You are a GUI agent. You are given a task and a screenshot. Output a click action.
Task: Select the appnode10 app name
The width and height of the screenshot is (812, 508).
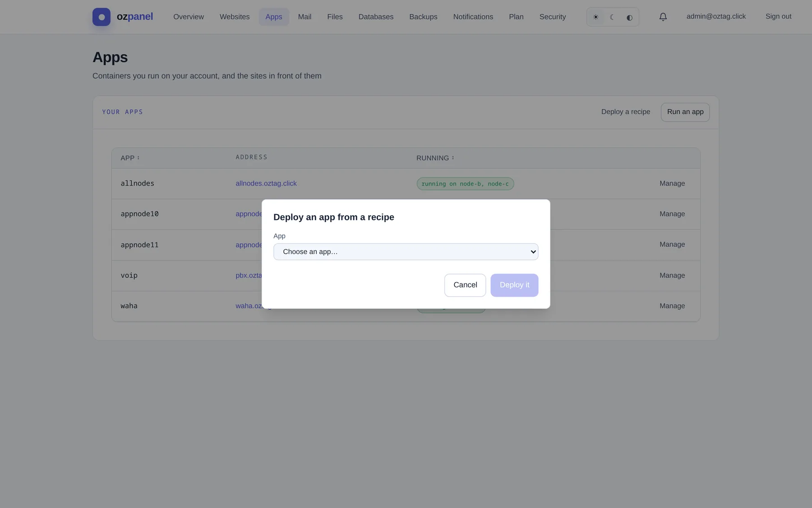pos(139,214)
